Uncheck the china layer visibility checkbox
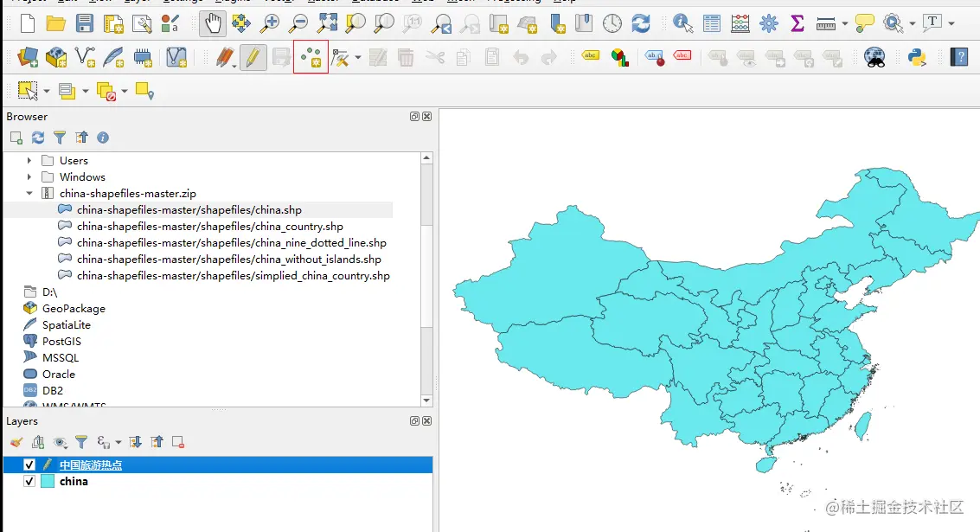Image resolution: width=980 pixels, height=532 pixels. click(29, 481)
